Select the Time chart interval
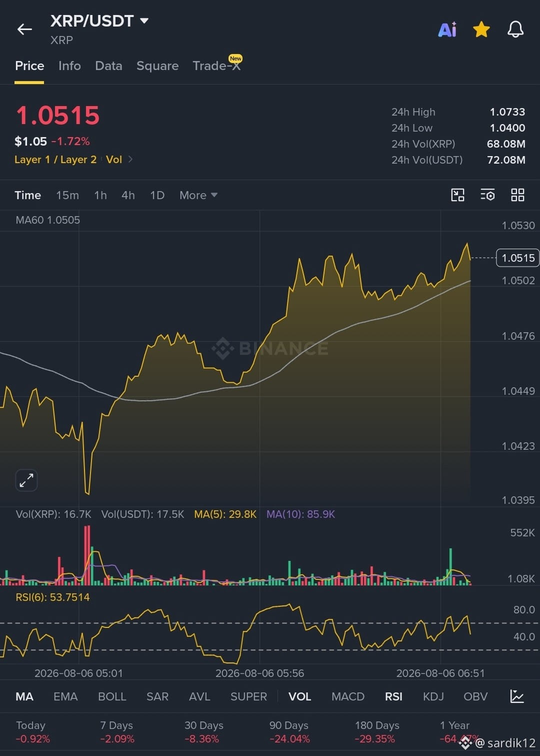This screenshot has width=540, height=756. (x=27, y=195)
